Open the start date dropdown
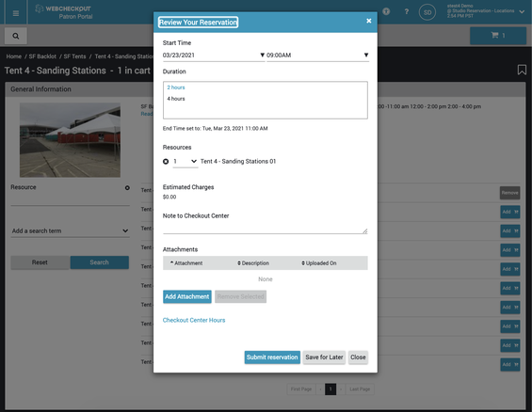Screen dimensions: 532x412 [x=214, y=55]
